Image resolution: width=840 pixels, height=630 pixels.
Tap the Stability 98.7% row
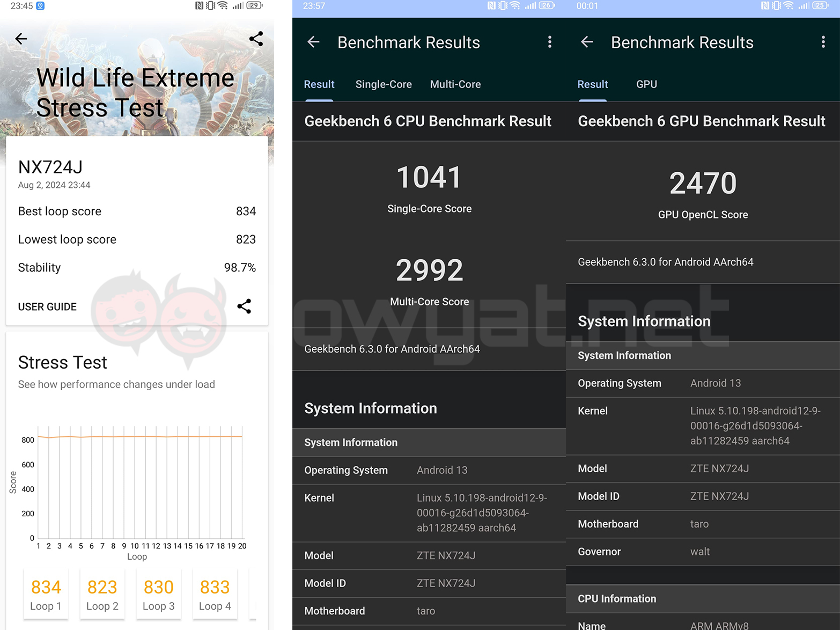click(137, 267)
